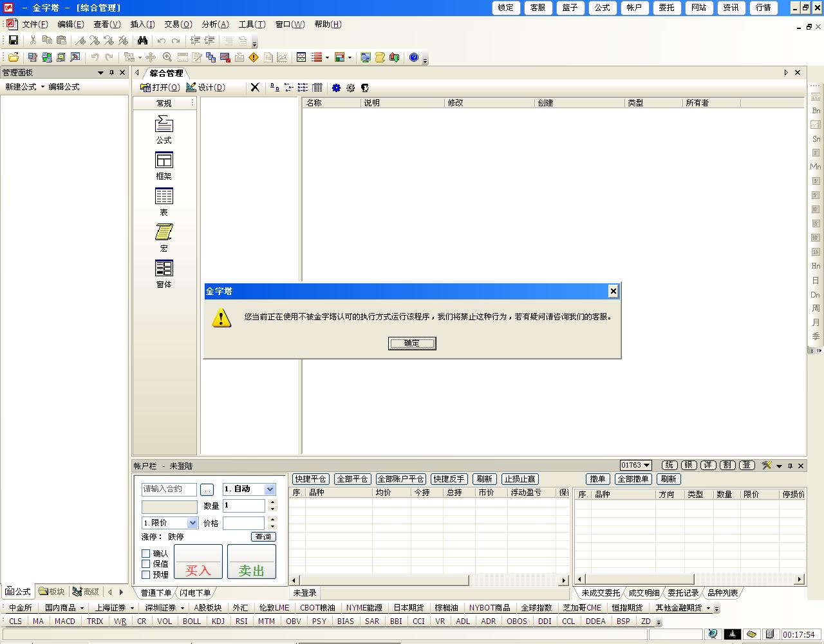Click the green 卖出 sell button
Viewport: 824px width, 644px height.
[252, 562]
